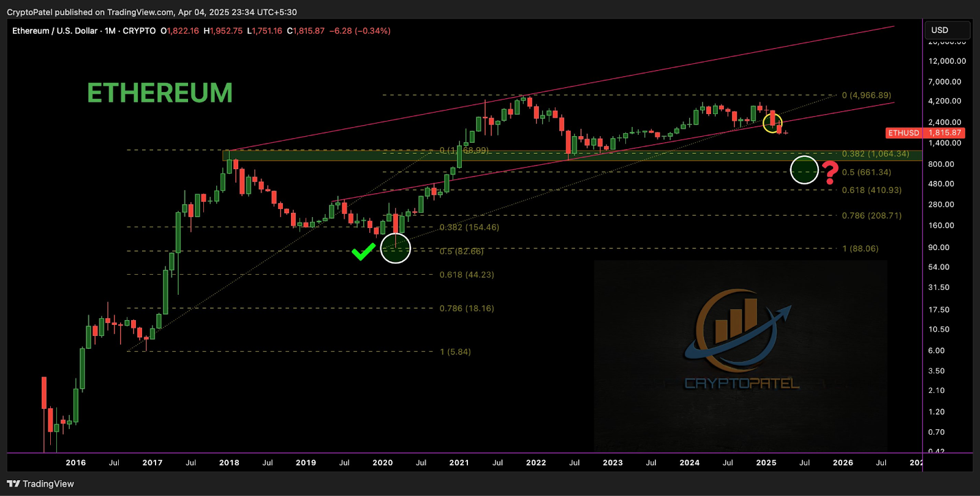Click the 1 (5.84) Fibonacci level label

coord(455,352)
